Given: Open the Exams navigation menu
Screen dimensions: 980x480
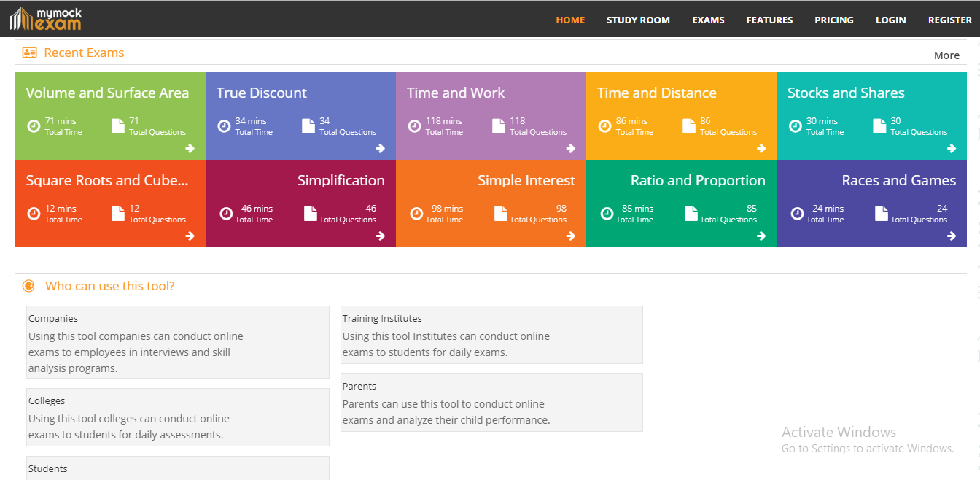Looking at the screenshot, I should click(708, 20).
